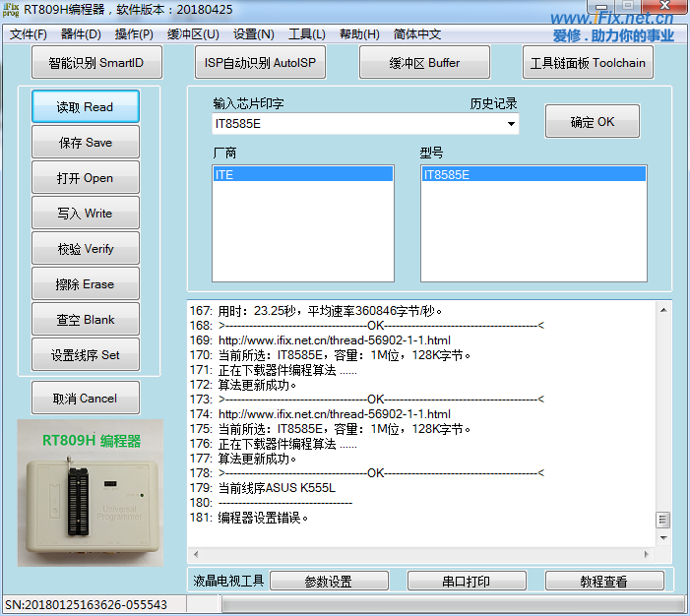Click the SN serial number status field

[x=94, y=604]
